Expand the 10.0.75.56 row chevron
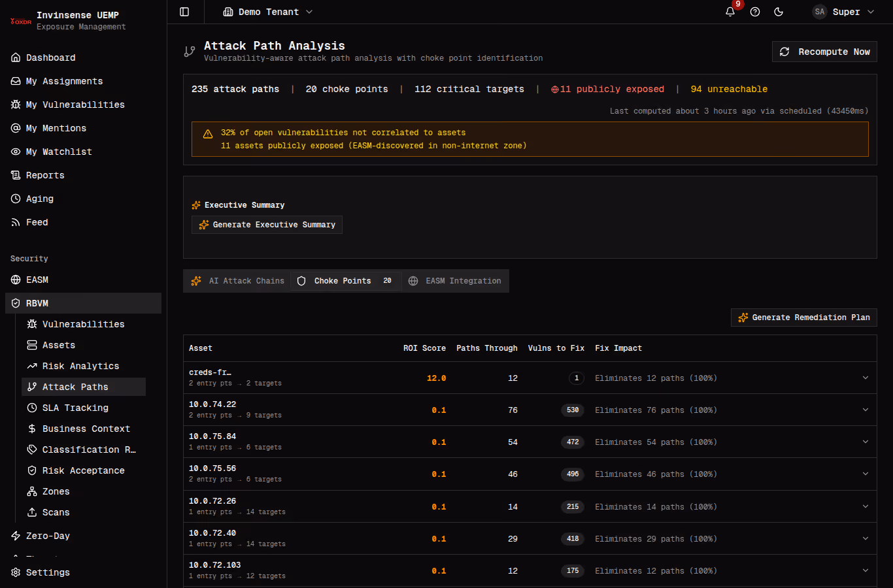The image size is (893, 588). point(866,474)
